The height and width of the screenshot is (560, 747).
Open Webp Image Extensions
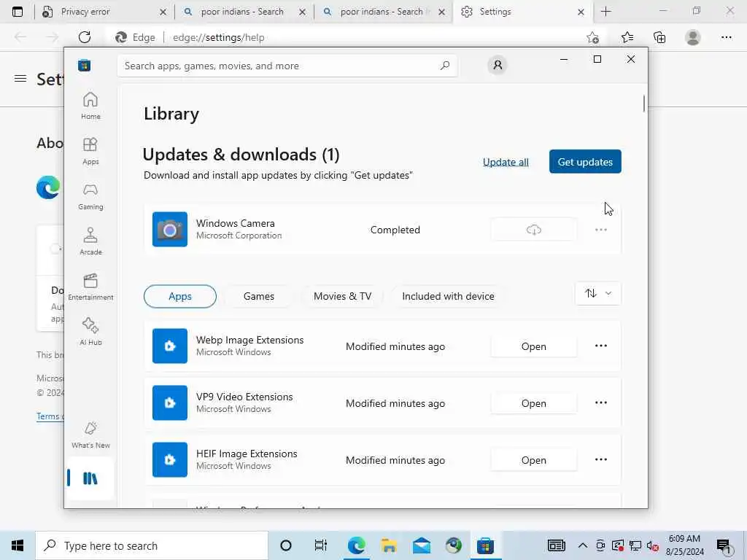[x=533, y=346]
